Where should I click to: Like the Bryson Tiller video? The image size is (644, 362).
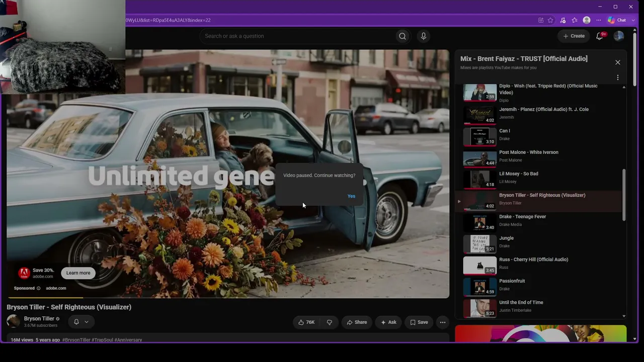(x=306, y=322)
